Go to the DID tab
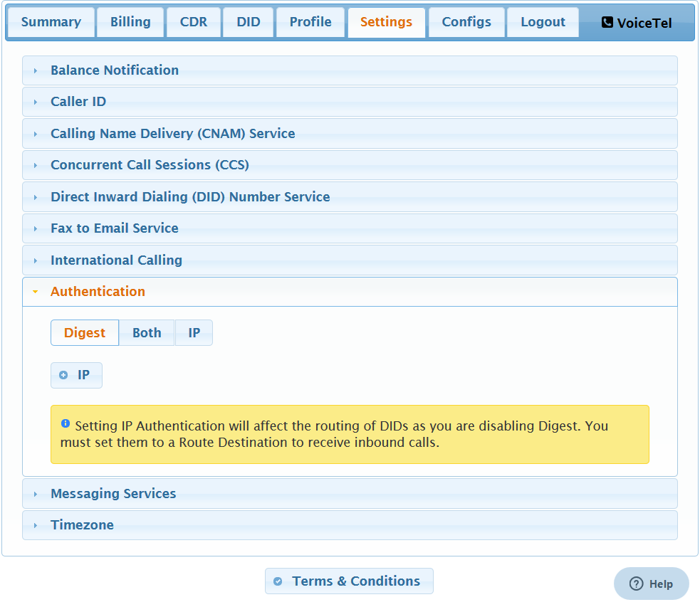 [x=249, y=22]
